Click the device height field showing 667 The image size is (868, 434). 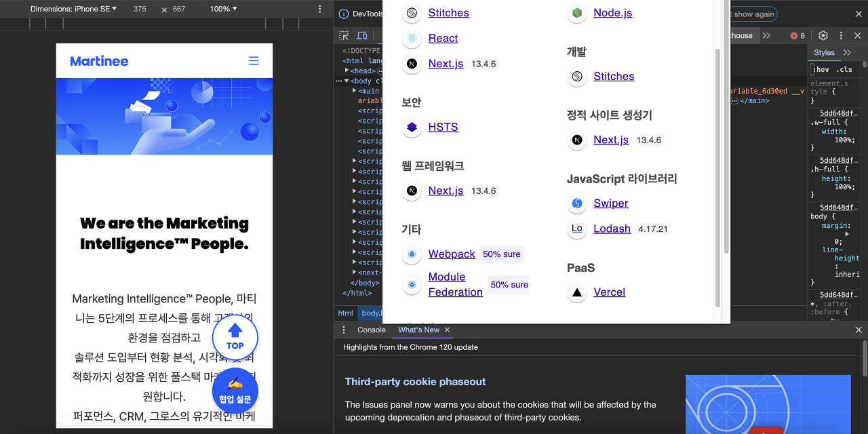179,9
